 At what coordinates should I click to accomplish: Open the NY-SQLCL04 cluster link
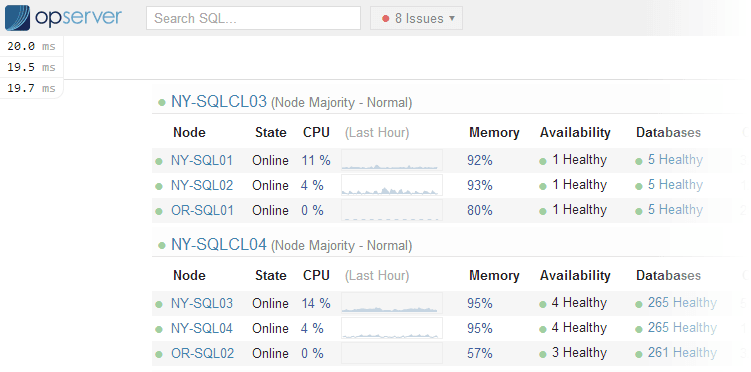(x=218, y=244)
